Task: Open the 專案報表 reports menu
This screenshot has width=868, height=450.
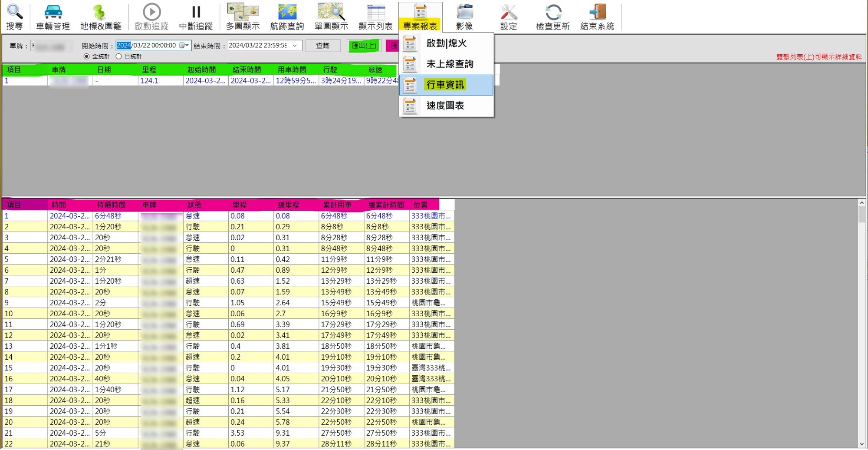Action: [x=420, y=17]
